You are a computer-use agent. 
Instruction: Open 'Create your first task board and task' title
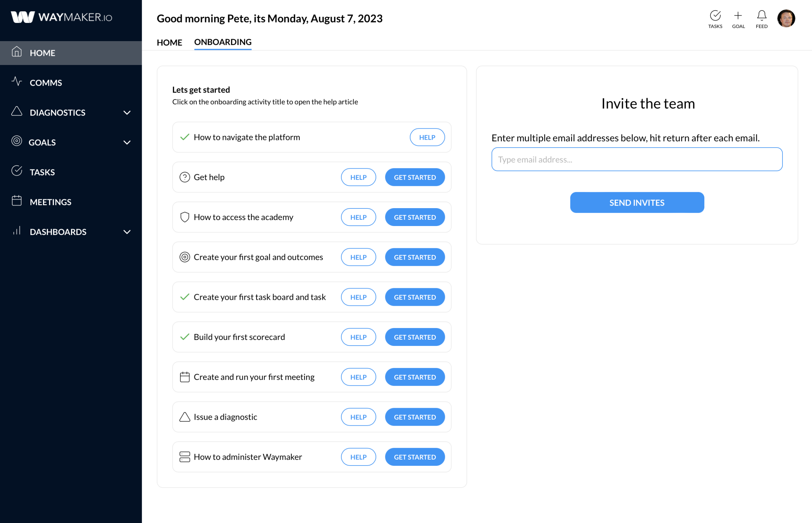(259, 297)
